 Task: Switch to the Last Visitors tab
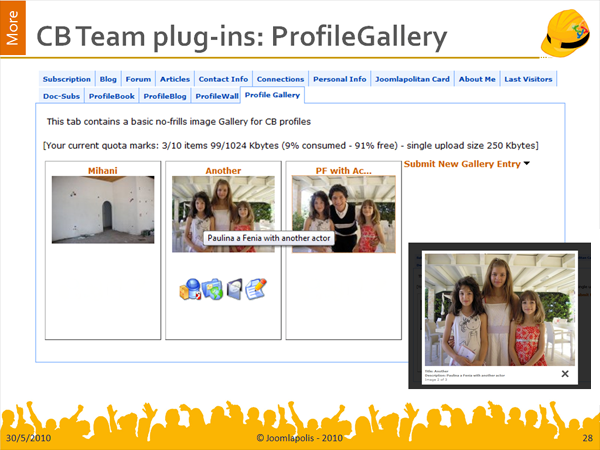point(528,79)
